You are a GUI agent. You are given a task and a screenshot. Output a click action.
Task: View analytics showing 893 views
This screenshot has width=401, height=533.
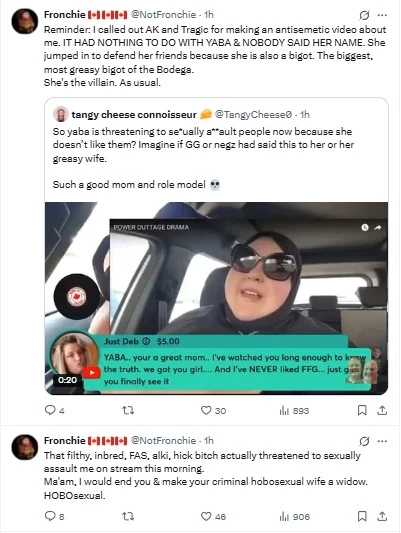pyautogui.click(x=294, y=411)
